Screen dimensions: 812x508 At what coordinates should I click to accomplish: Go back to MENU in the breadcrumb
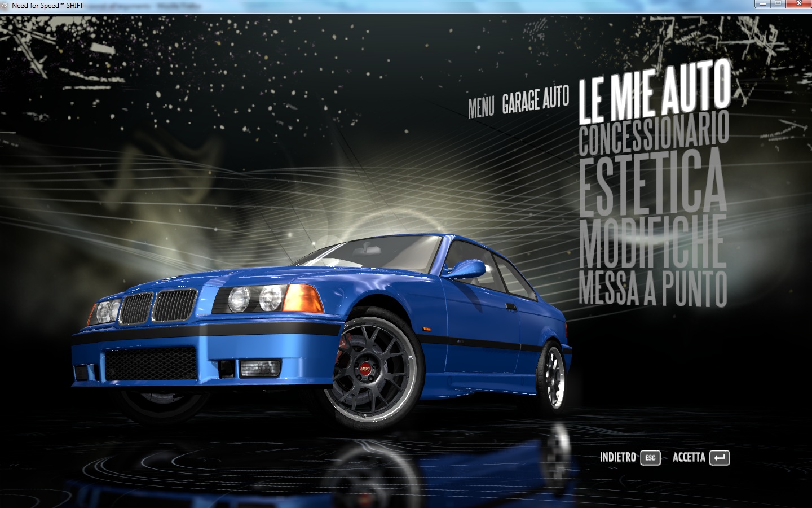click(x=481, y=107)
